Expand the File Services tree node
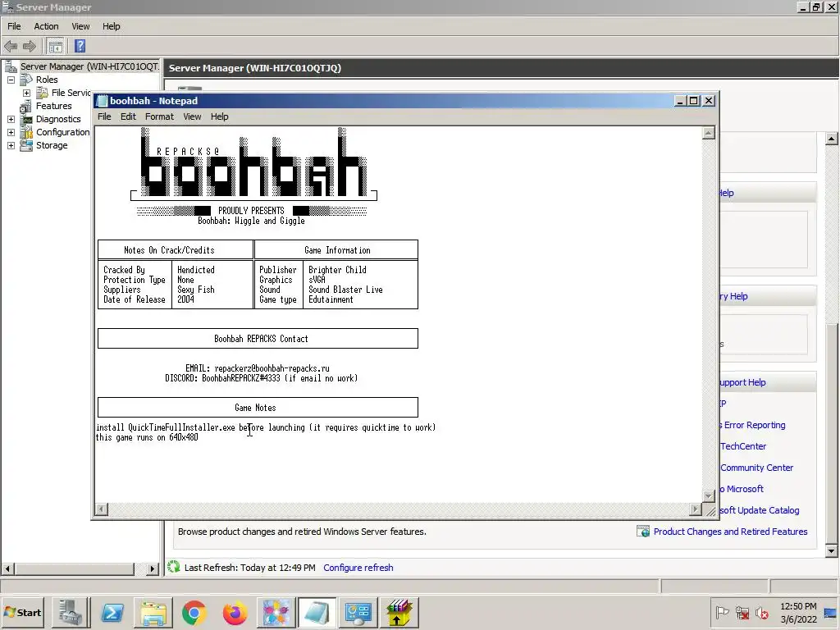This screenshot has width=840, height=630. (x=26, y=93)
